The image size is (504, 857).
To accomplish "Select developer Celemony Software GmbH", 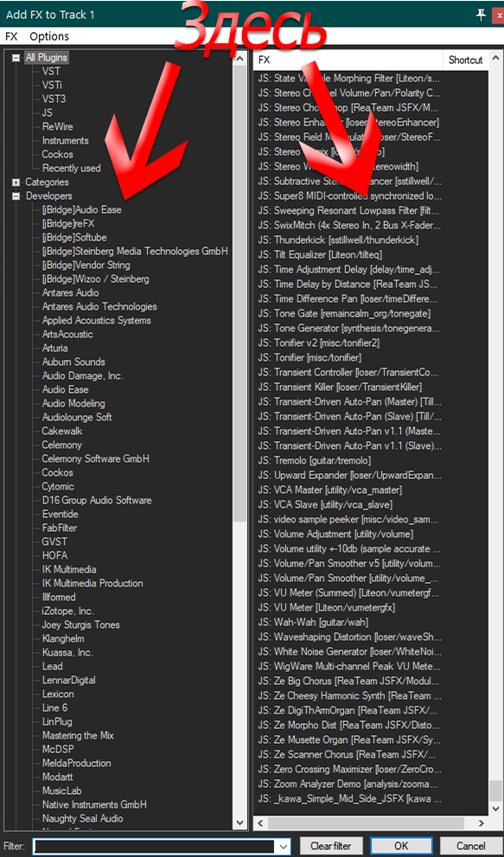I will click(95, 458).
